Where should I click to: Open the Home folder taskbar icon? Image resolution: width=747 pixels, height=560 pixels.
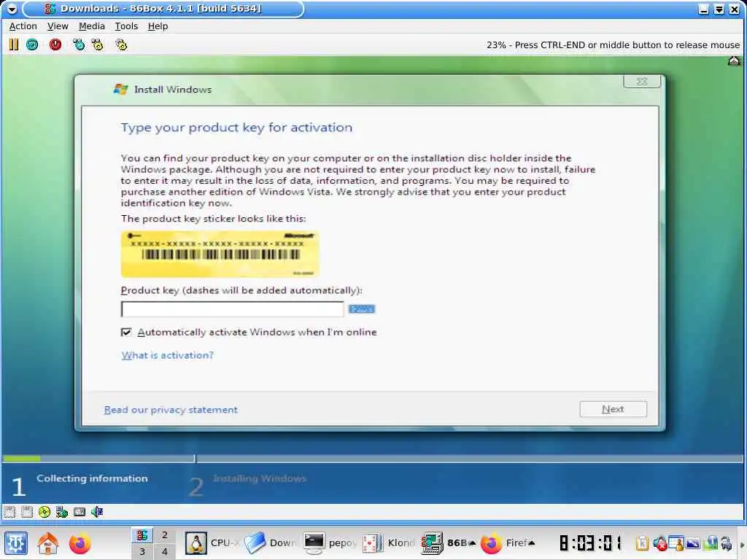click(48, 542)
